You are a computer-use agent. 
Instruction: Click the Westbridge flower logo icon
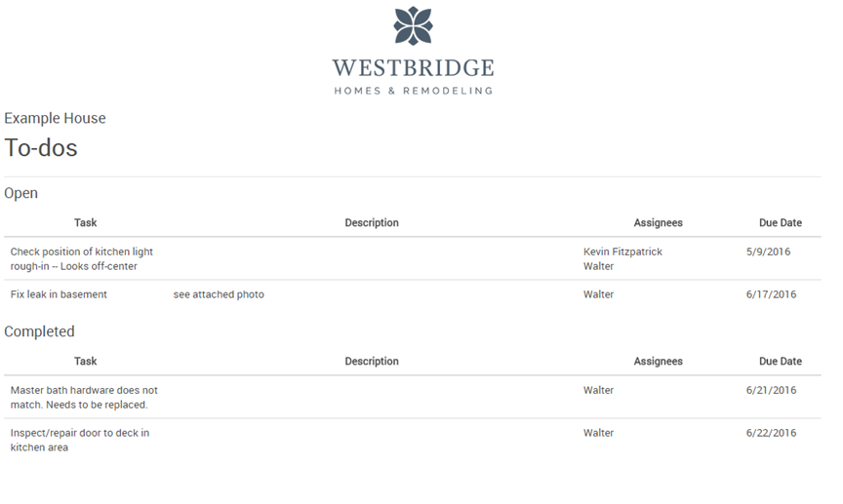[413, 25]
